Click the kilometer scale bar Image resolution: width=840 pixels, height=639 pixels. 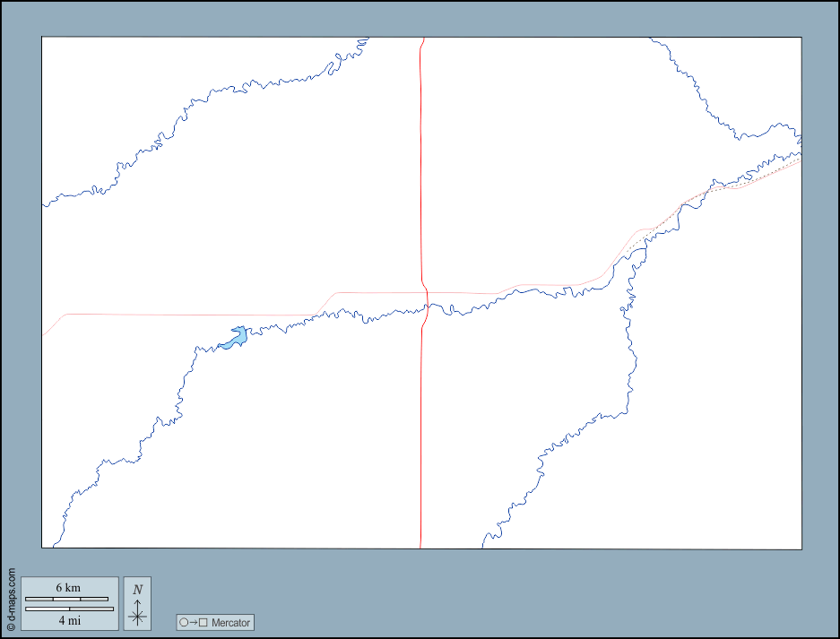click(66, 599)
